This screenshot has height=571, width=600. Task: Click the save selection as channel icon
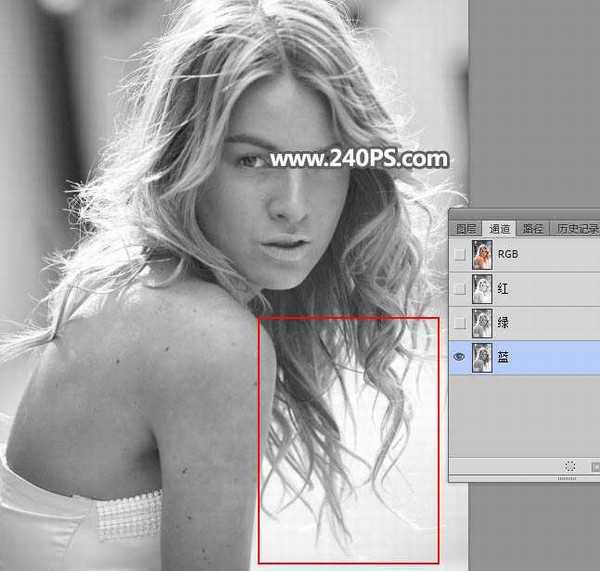(595, 467)
